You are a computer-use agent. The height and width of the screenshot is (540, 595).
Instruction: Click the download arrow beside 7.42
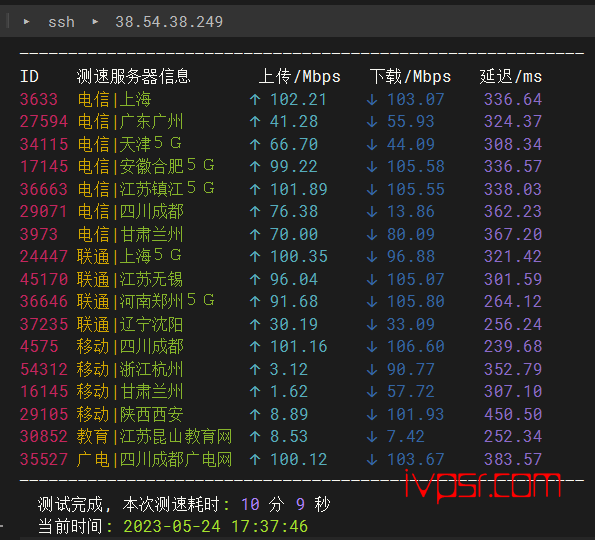[372, 437]
